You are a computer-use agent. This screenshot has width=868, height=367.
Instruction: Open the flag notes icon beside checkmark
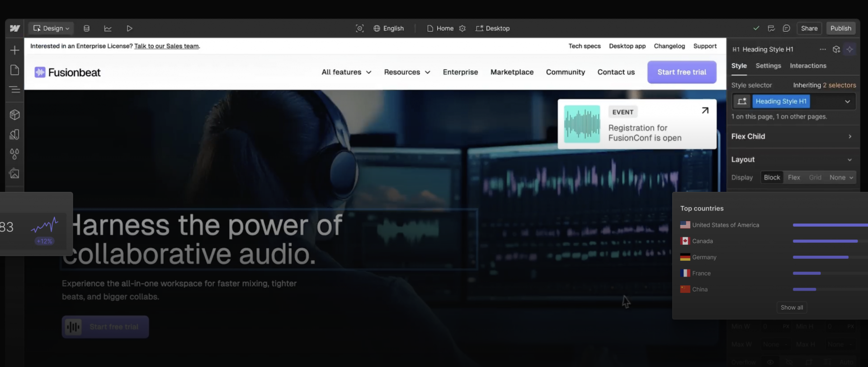[x=771, y=28]
